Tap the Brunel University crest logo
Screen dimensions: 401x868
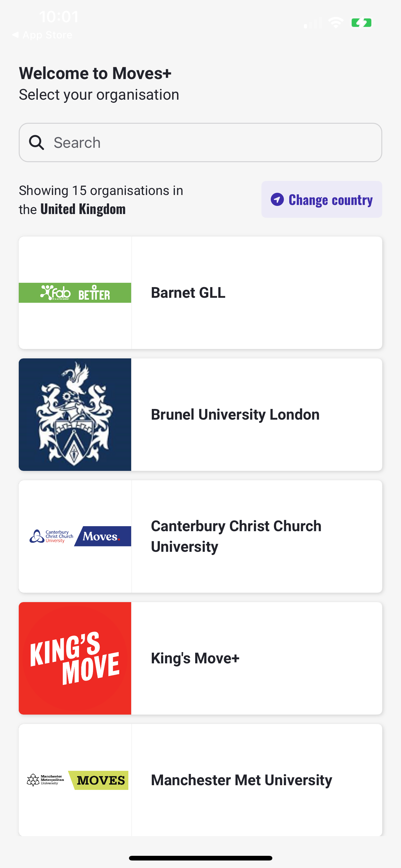75,414
